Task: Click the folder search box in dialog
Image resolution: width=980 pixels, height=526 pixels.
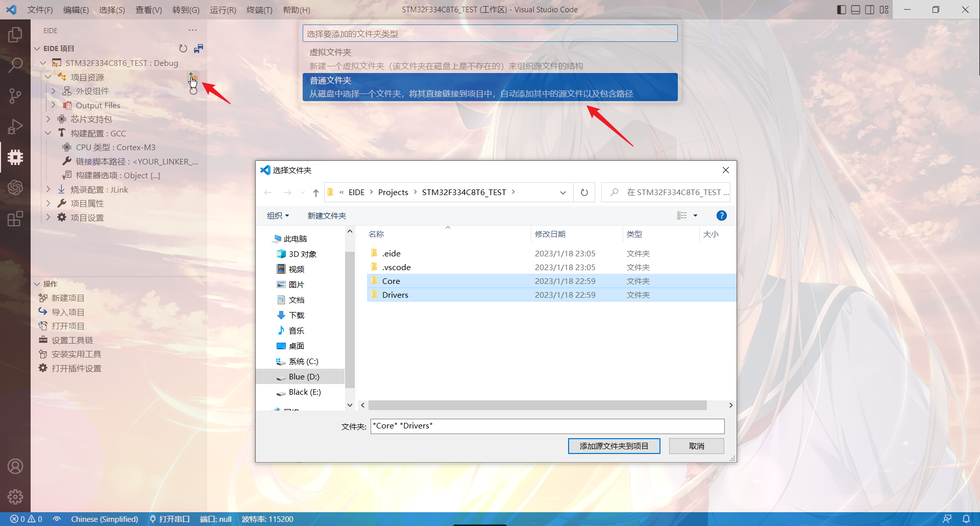Action: click(x=666, y=193)
